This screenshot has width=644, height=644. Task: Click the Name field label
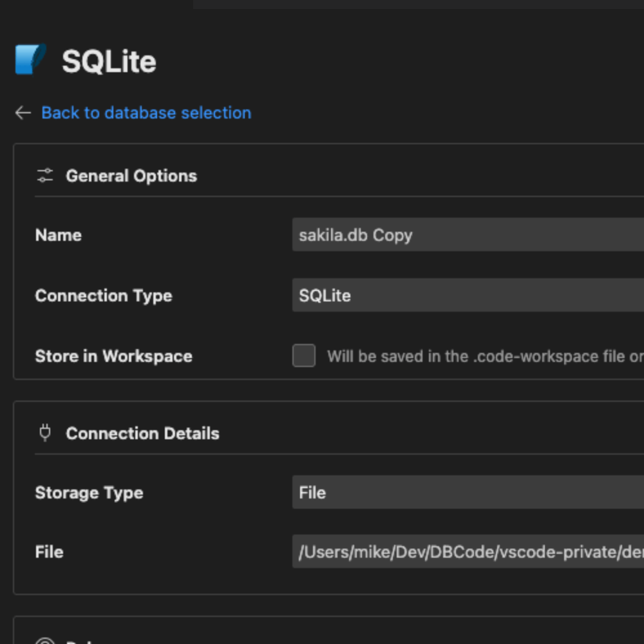[x=58, y=235]
